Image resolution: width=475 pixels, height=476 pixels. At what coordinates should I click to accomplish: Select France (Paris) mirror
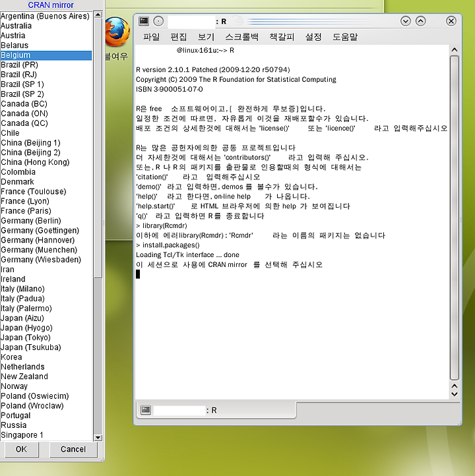tap(46, 211)
